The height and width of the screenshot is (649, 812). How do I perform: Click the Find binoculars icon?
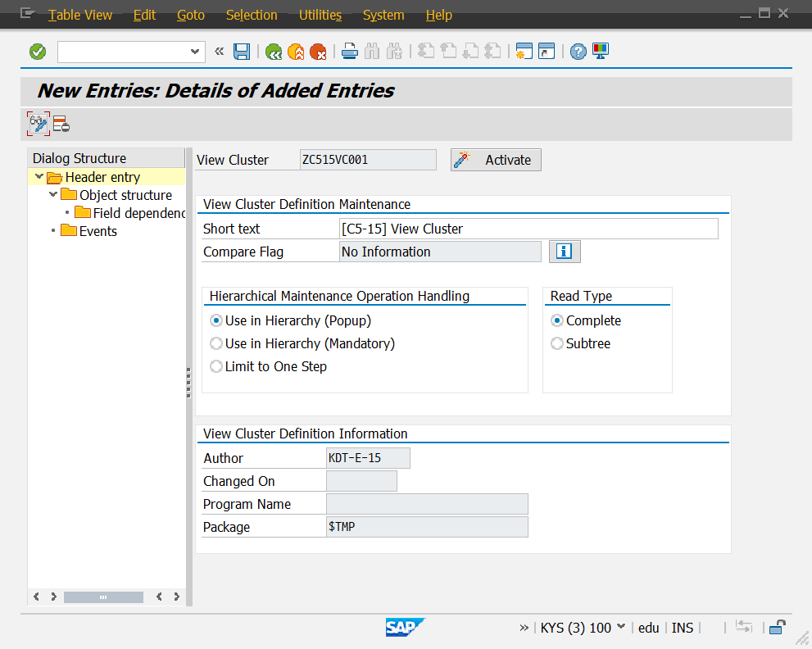point(372,52)
